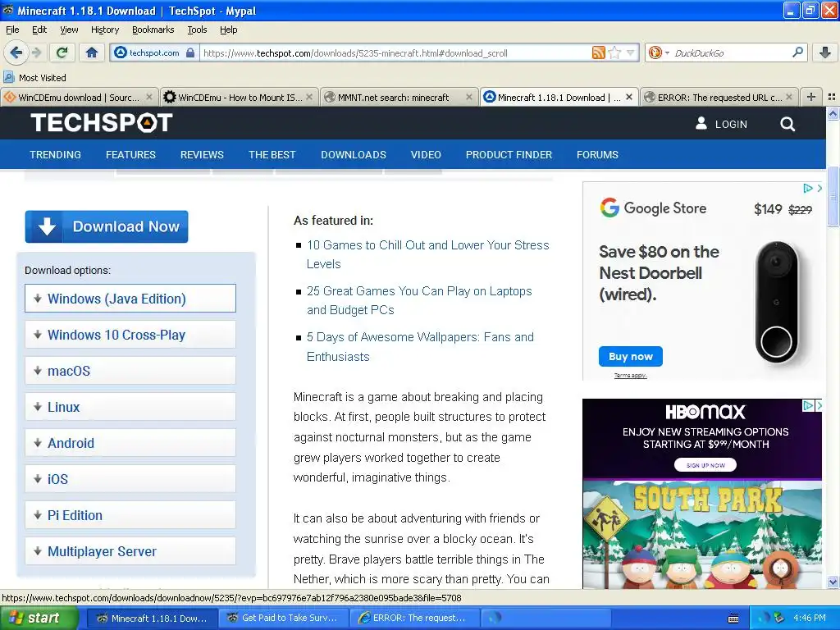Screen dimensions: 840x630
Task: Open the VIDEO section
Action: click(x=426, y=155)
